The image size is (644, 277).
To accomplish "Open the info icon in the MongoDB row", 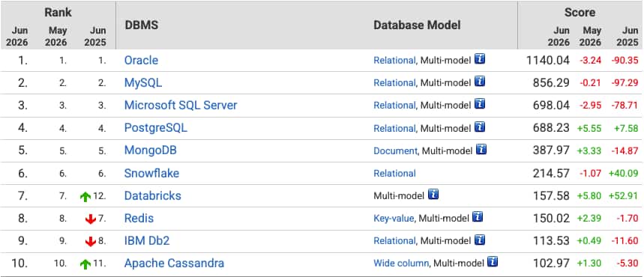I will coord(481,150).
